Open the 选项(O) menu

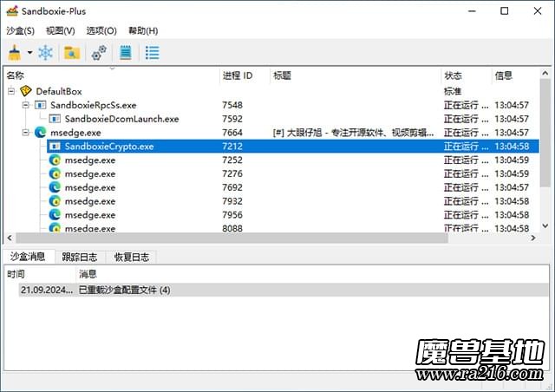(x=101, y=31)
